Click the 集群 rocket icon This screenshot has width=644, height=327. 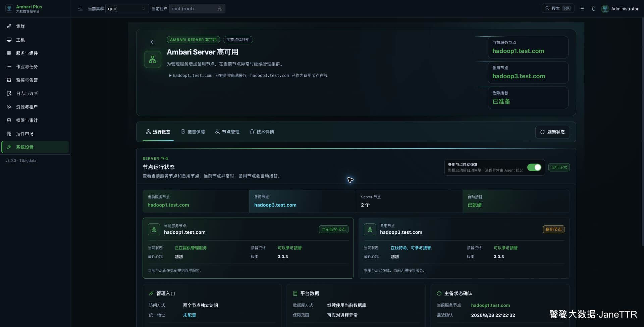(x=9, y=26)
